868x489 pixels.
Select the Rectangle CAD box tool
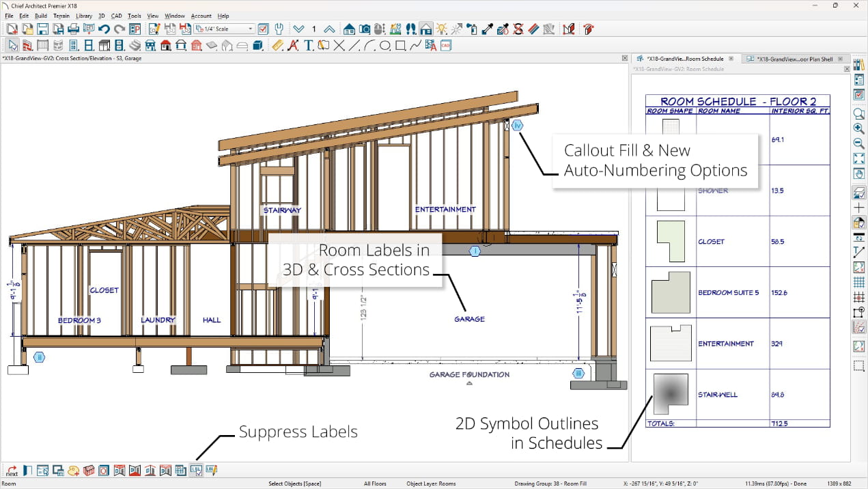click(x=400, y=46)
